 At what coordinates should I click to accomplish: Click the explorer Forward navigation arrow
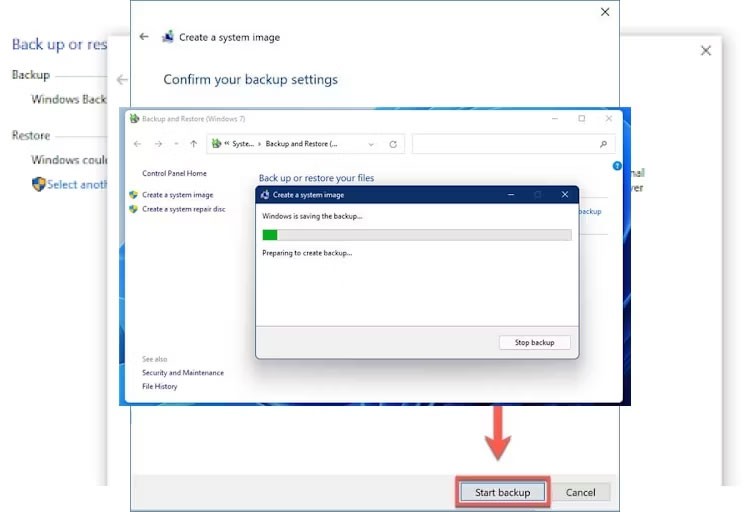point(158,144)
